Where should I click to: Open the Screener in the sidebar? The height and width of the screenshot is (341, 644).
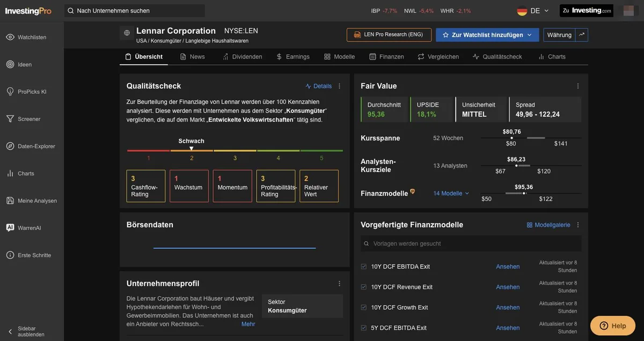pos(23,119)
